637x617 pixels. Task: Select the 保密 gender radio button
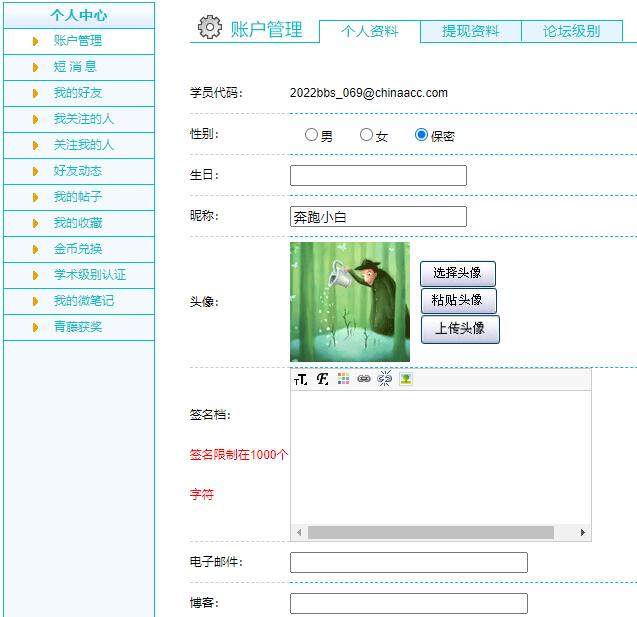[x=421, y=135]
